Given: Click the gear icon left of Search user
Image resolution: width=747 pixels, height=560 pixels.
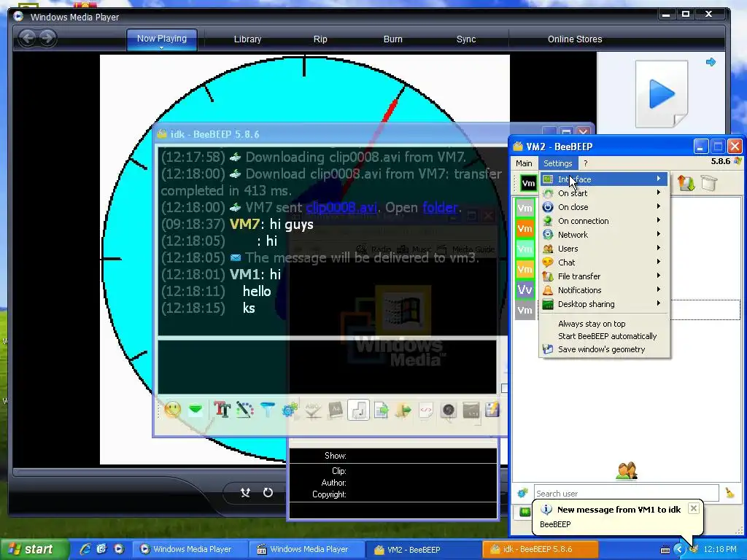Looking at the screenshot, I should 522,493.
